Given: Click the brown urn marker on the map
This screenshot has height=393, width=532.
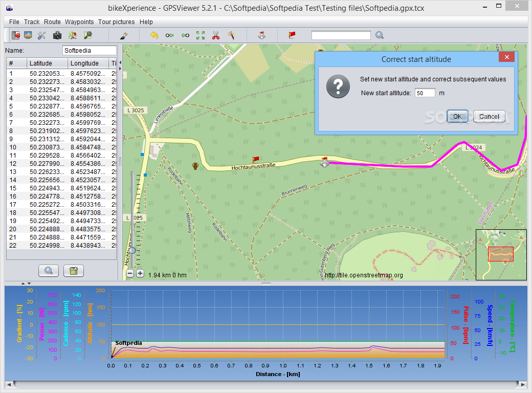Looking at the screenshot, I should tap(195, 166).
